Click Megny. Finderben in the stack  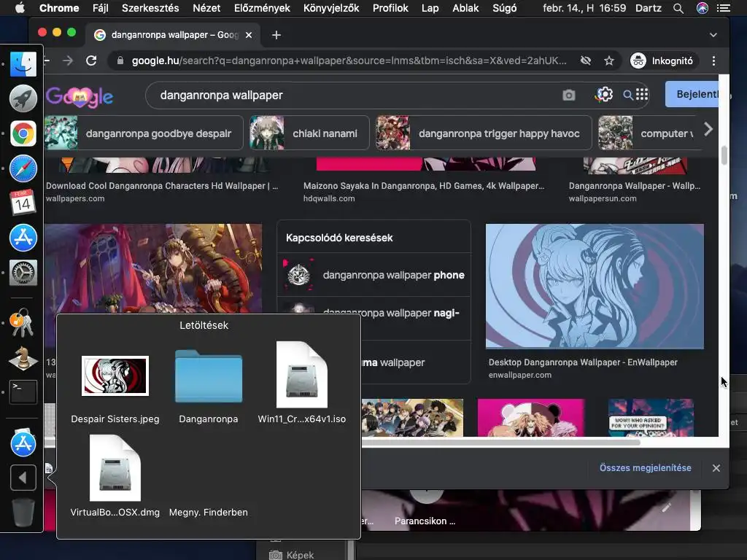[208, 513]
